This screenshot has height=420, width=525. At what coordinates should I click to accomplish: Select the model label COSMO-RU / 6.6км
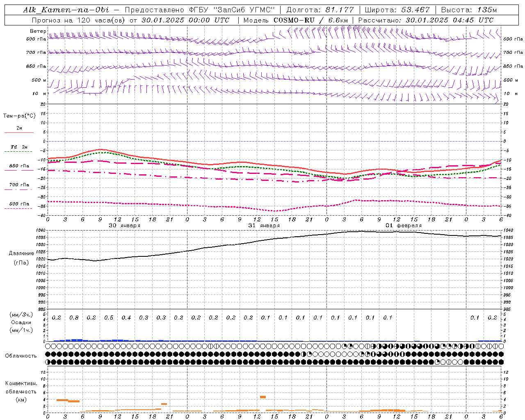[310, 20]
